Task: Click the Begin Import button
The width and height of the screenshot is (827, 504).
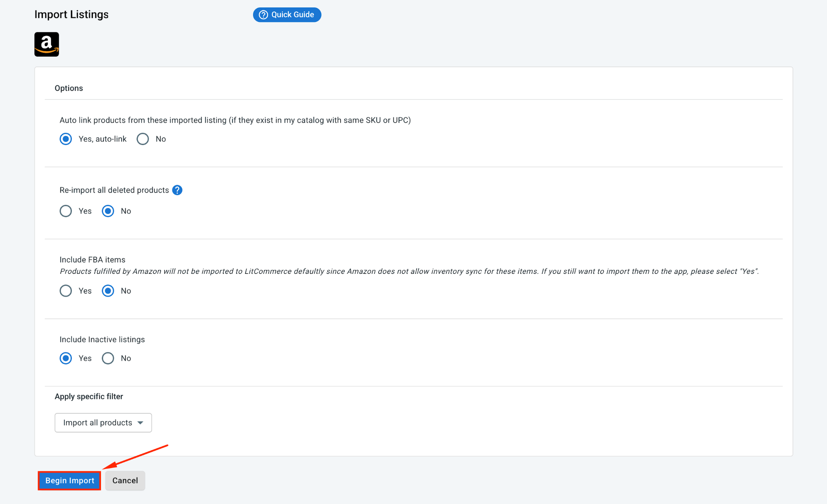Action: point(69,481)
